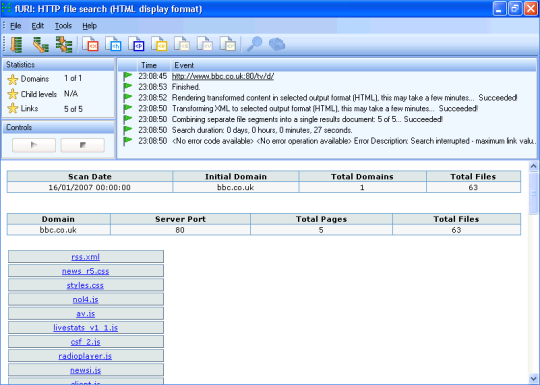Image resolution: width=540 pixels, height=385 pixels.
Task: Open the rss.xml file link
Action: click(85, 257)
